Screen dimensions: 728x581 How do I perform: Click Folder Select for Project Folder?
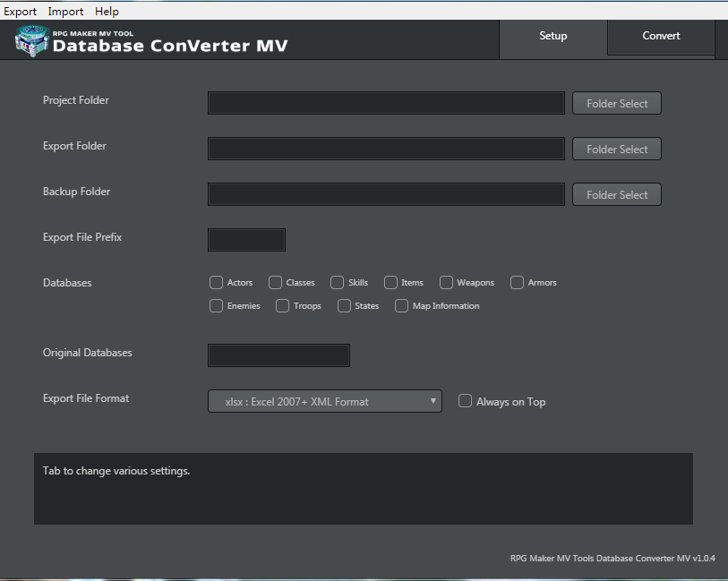click(617, 103)
